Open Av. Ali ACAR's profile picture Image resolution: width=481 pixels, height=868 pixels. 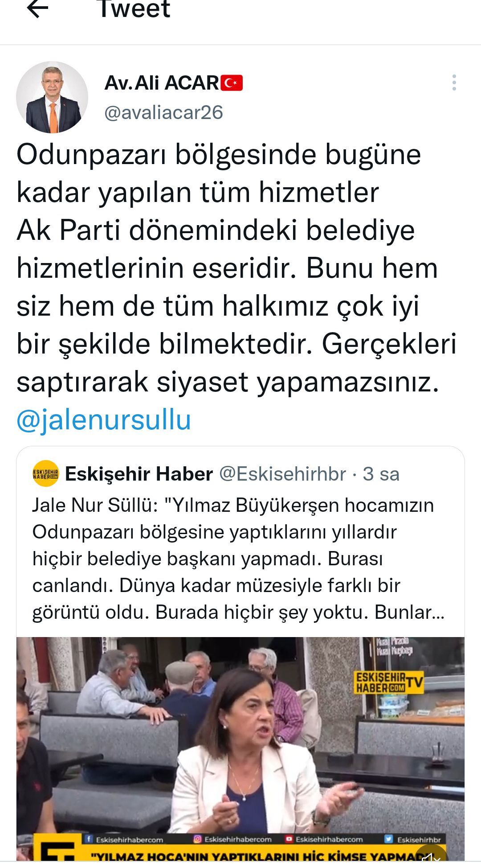(52, 97)
